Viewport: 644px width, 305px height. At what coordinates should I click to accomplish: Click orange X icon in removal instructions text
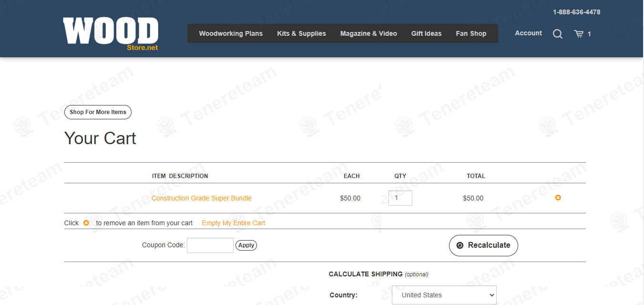point(86,223)
